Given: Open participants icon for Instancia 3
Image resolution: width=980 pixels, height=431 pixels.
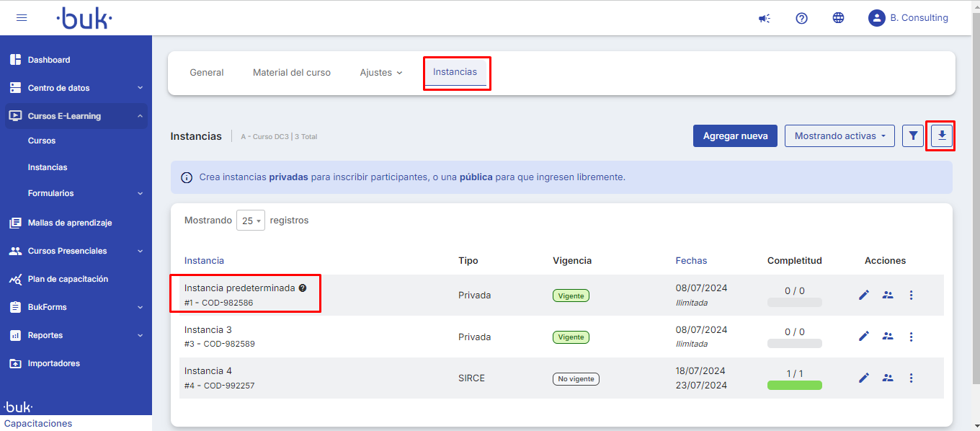Looking at the screenshot, I should (888, 336).
